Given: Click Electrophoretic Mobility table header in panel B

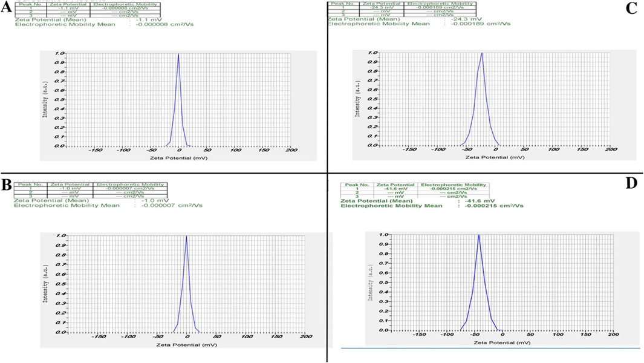Looking at the screenshot, I should tap(130, 184).
